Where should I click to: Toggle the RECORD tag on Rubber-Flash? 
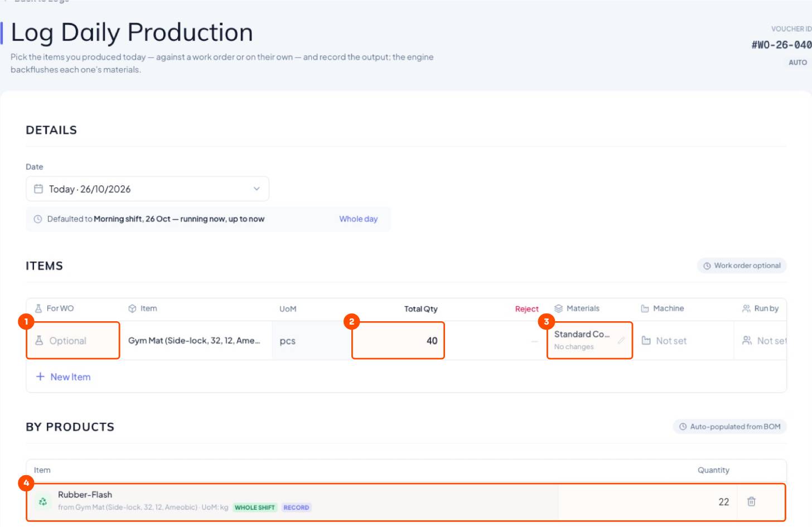296,507
